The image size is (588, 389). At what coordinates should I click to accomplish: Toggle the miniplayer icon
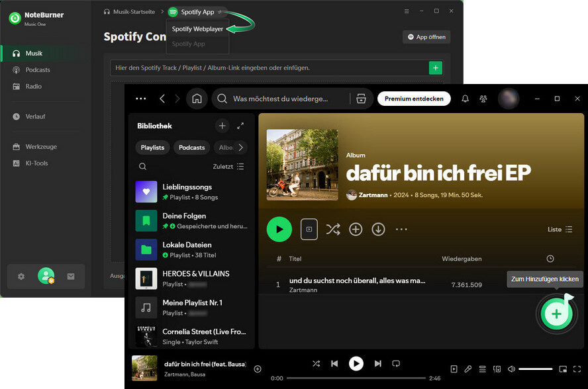tap(563, 369)
